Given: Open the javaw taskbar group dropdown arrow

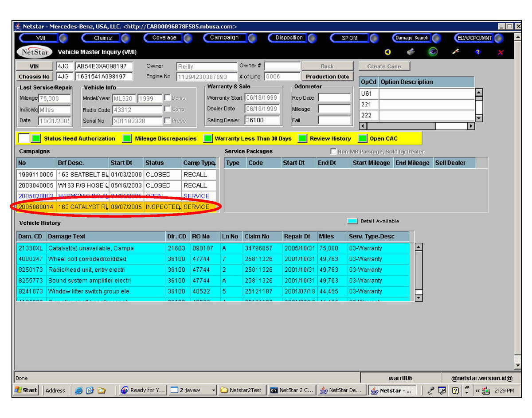Looking at the screenshot, I should 214,391.
